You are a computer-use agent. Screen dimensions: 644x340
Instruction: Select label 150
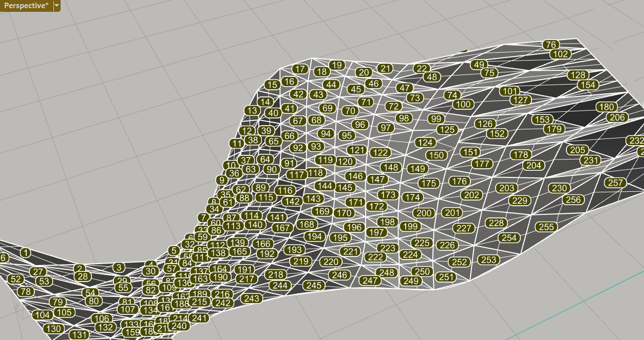pyautogui.click(x=436, y=155)
